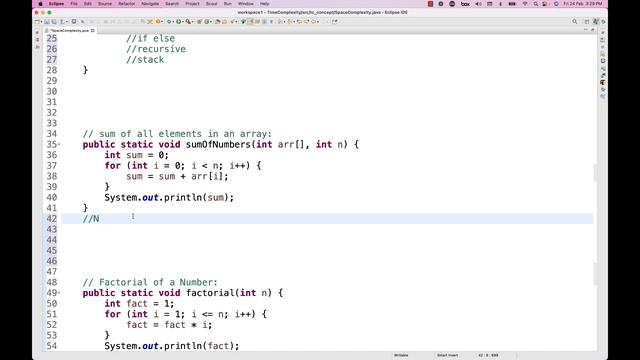This screenshot has height=360, width=640.
Task: Open the Debug dropdown arrow
Action: [x=173, y=21]
